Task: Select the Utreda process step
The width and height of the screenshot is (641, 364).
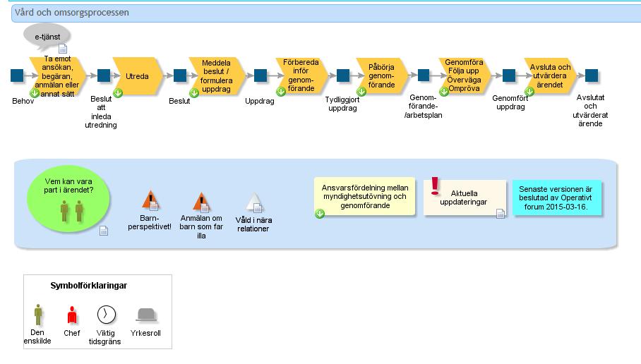Action: (x=138, y=76)
